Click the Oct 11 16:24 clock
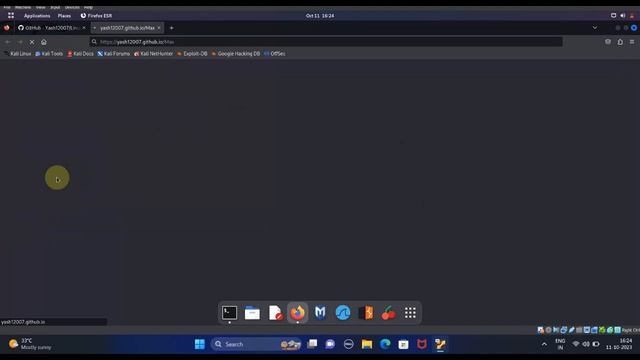Viewport: 640px width, 360px height. [x=320, y=16]
